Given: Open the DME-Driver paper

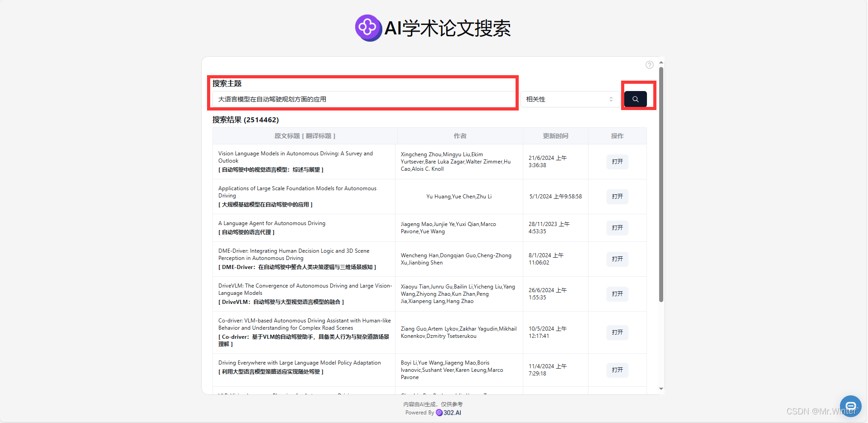Looking at the screenshot, I should coord(617,259).
